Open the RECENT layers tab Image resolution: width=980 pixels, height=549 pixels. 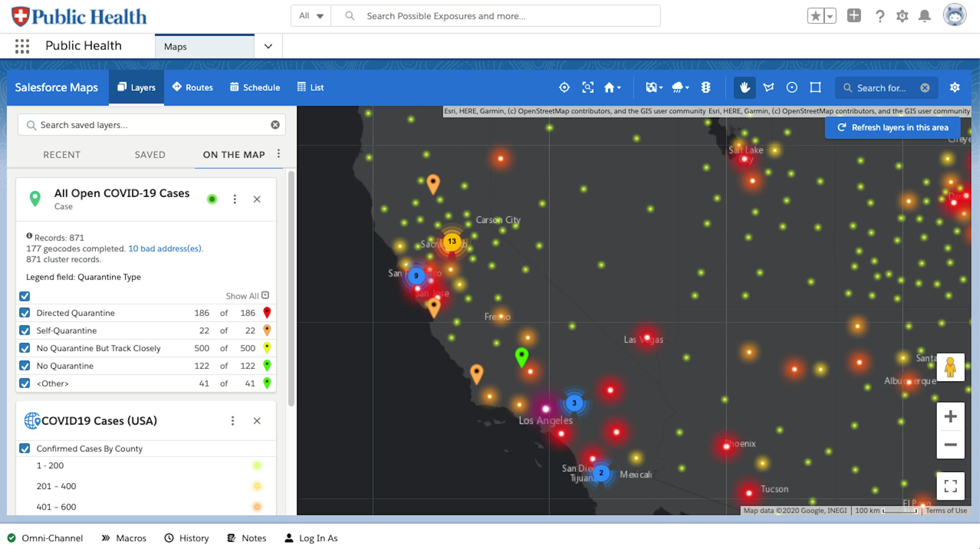point(62,155)
